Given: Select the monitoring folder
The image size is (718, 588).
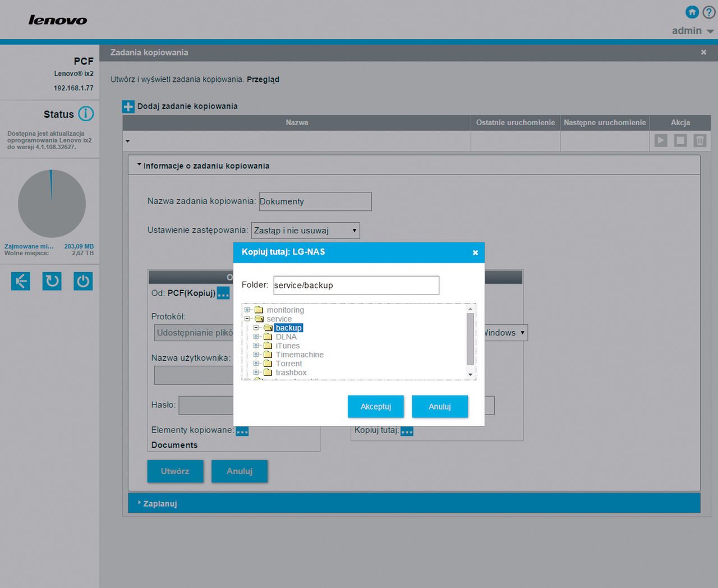Looking at the screenshot, I should 285,310.
